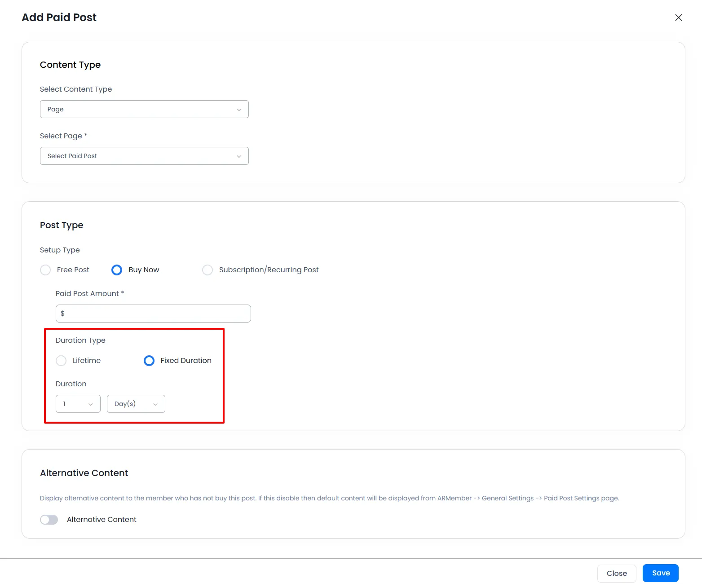Viewport: 702px width, 588px height.
Task: Click the Alternative Content label beside the toggle
Action: (102, 519)
